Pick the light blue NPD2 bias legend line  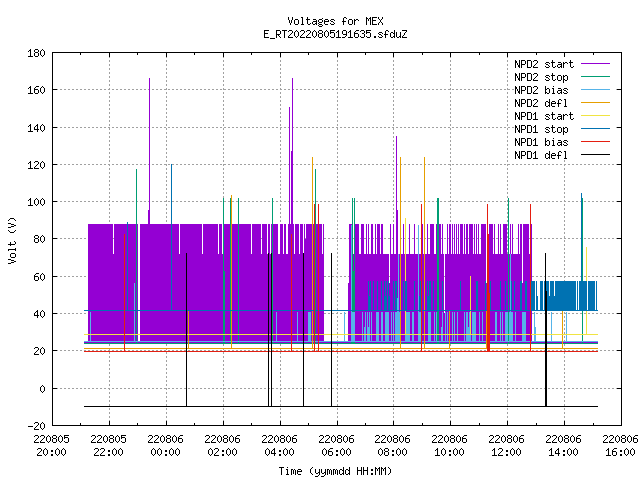595,89
